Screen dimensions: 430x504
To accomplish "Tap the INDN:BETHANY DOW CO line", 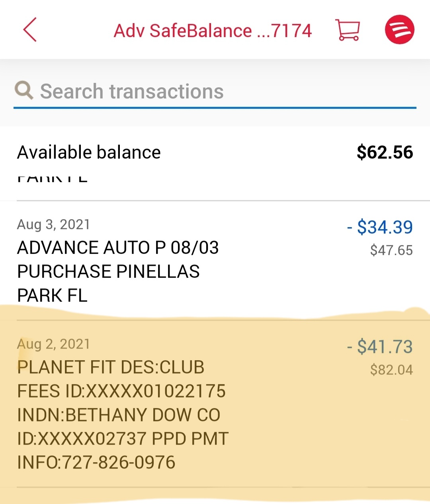I will pos(119,415).
